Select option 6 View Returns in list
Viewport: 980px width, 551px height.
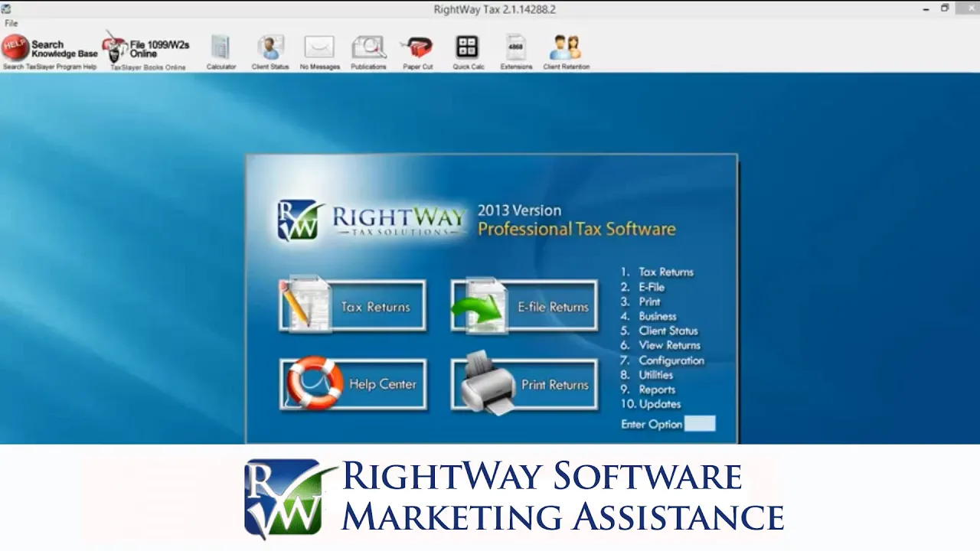(660, 345)
